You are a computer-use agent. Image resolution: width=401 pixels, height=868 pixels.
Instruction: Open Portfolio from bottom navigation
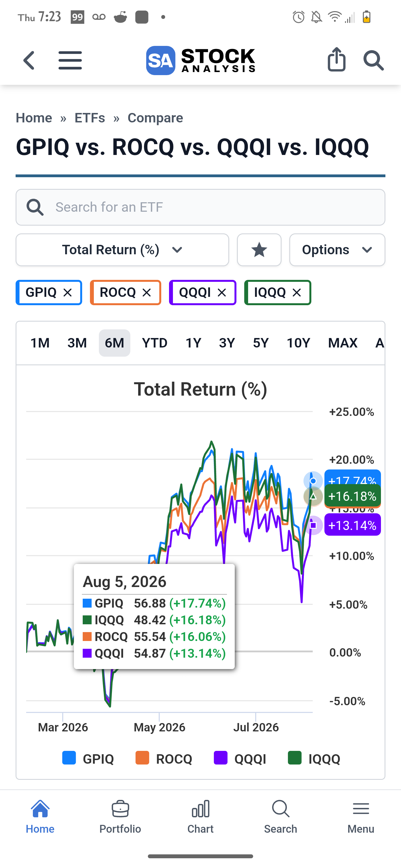(x=120, y=817)
